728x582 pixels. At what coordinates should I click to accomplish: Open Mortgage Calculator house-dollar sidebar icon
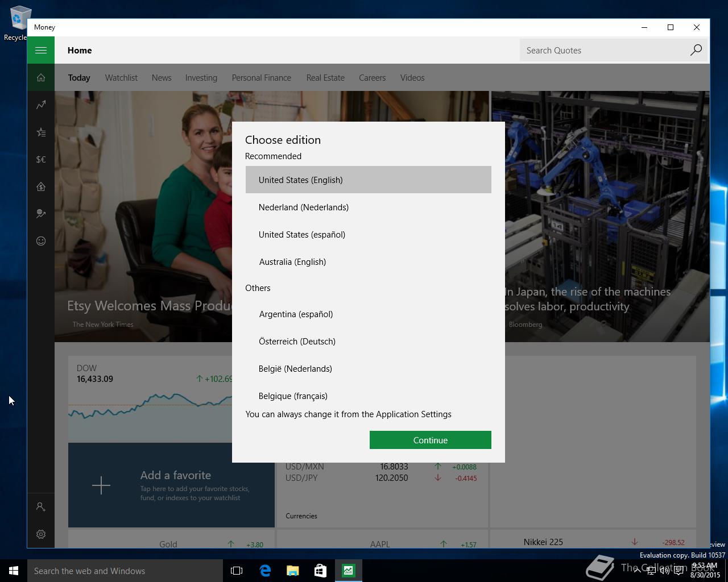pos(41,186)
